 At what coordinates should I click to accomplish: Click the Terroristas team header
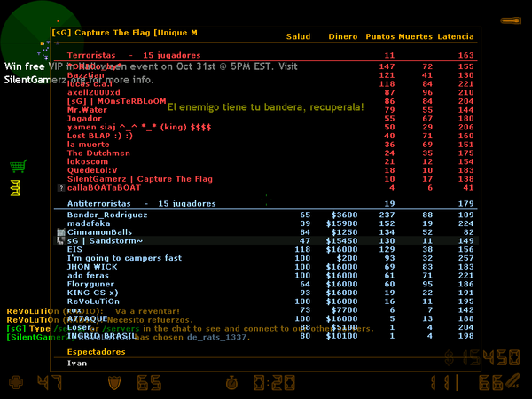coord(134,55)
